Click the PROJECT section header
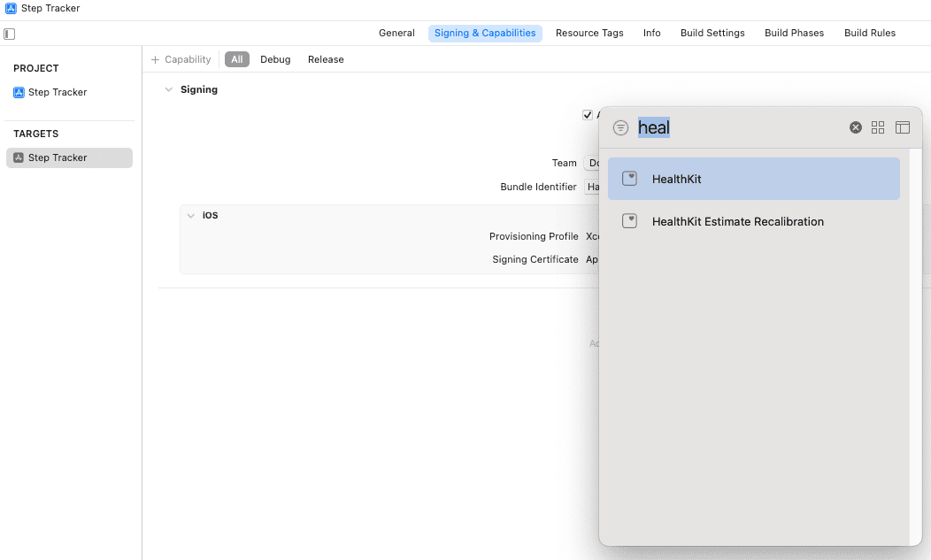931x560 pixels. click(36, 68)
